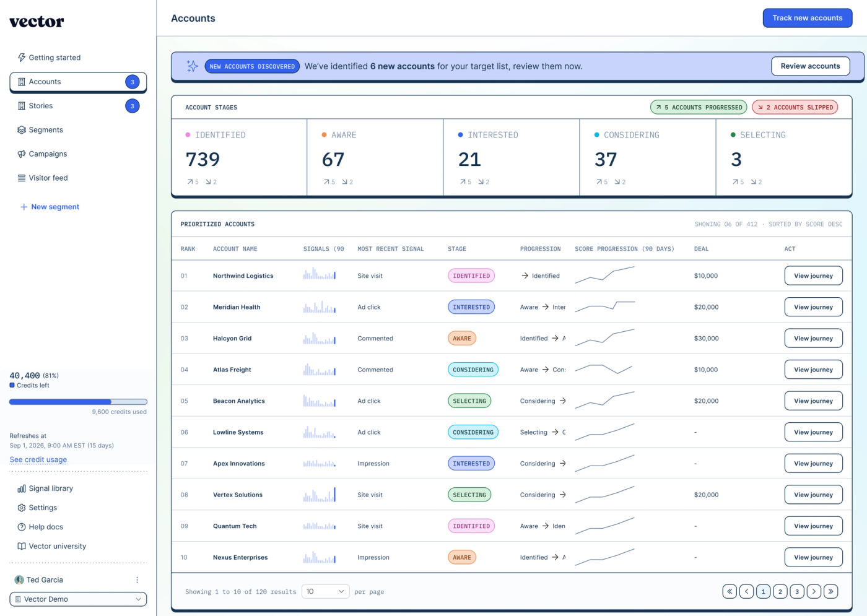Click the Getting started lightning icon
Screen dimensions: 867x616
coord(22,58)
